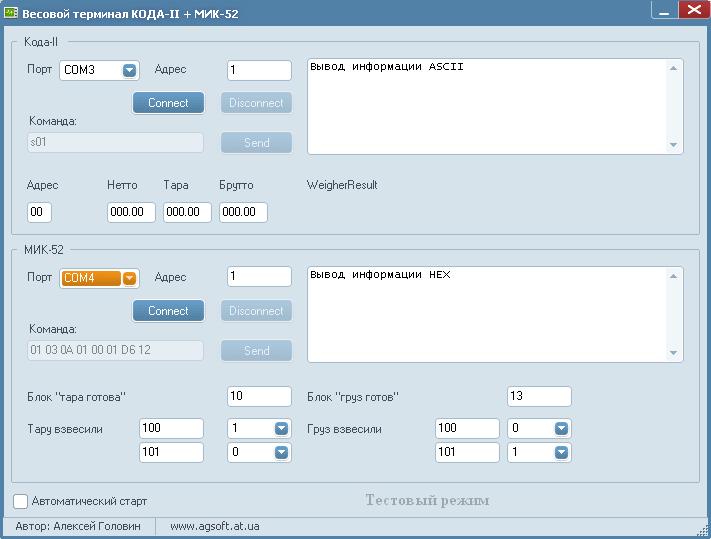The image size is (711, 539).
Task: Open the МИК-52 port COM4 dropdown
Action: click(x=129, y=278)
